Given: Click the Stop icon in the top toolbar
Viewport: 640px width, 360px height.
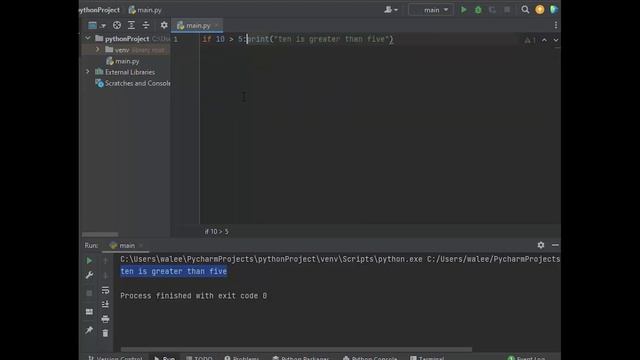Looking at the screenshot, I should pyautogui.click(x=507, y=10).
